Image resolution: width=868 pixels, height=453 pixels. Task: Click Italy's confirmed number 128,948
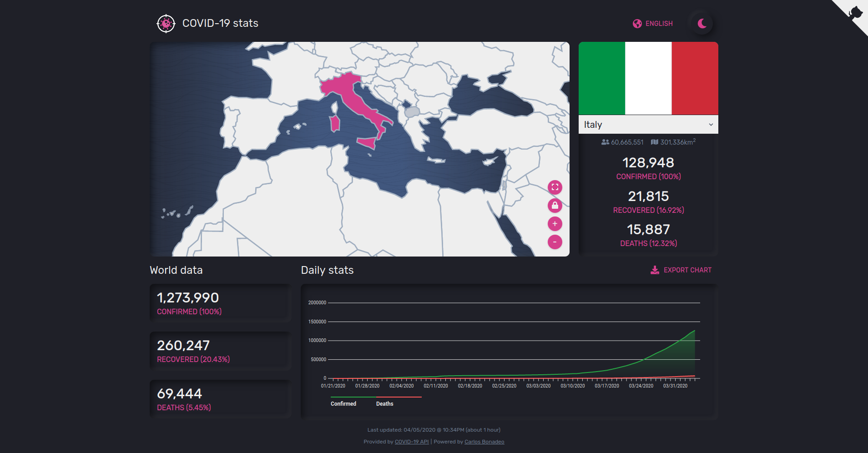(x=648, y=163)
